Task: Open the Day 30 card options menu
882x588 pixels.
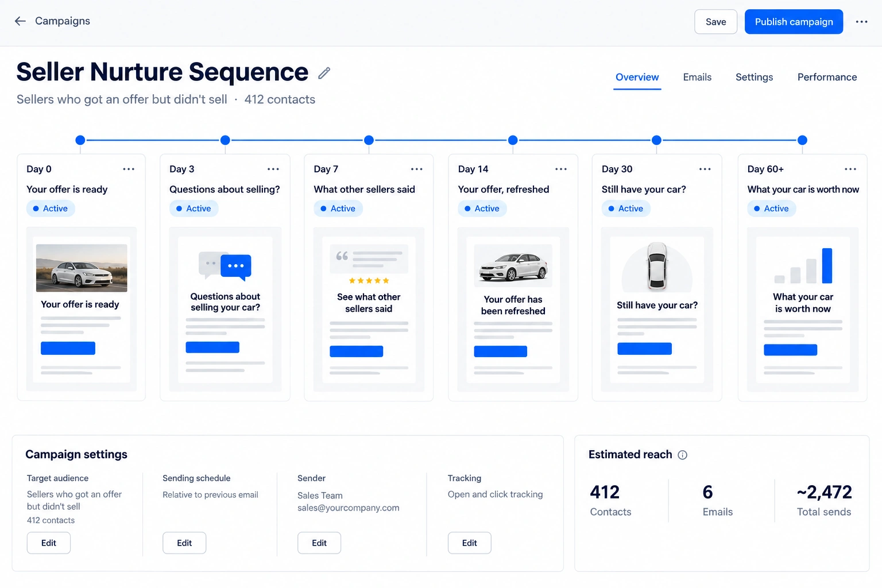Action: 705,169
